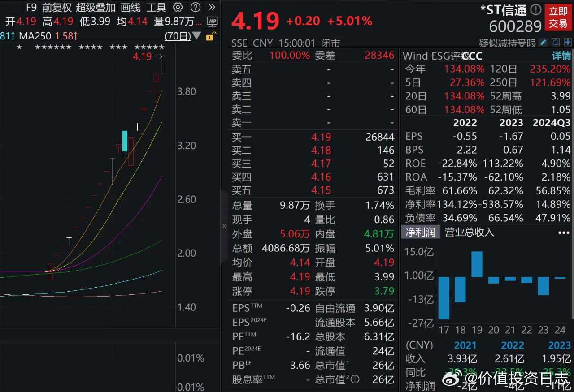Click the large 4.19 current price
The width and height of the screenshot is (574, 392).
click(256, 21)
